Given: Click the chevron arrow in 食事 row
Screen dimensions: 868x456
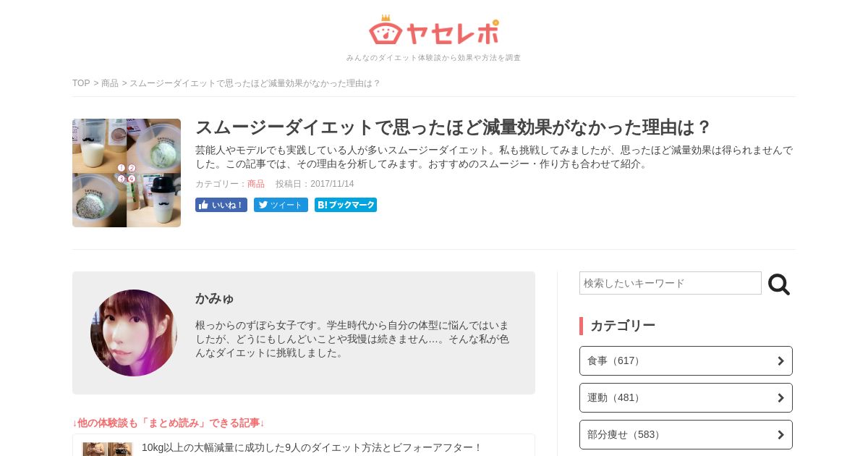Looking at the screenshot, I should (x=780, y=360).
